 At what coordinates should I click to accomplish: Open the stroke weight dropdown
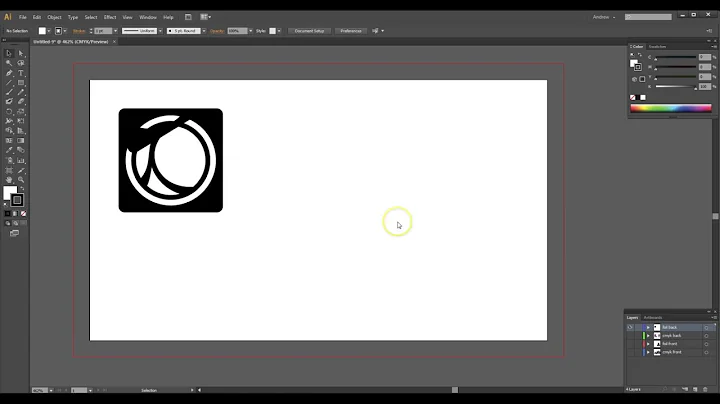coord(115,31)
